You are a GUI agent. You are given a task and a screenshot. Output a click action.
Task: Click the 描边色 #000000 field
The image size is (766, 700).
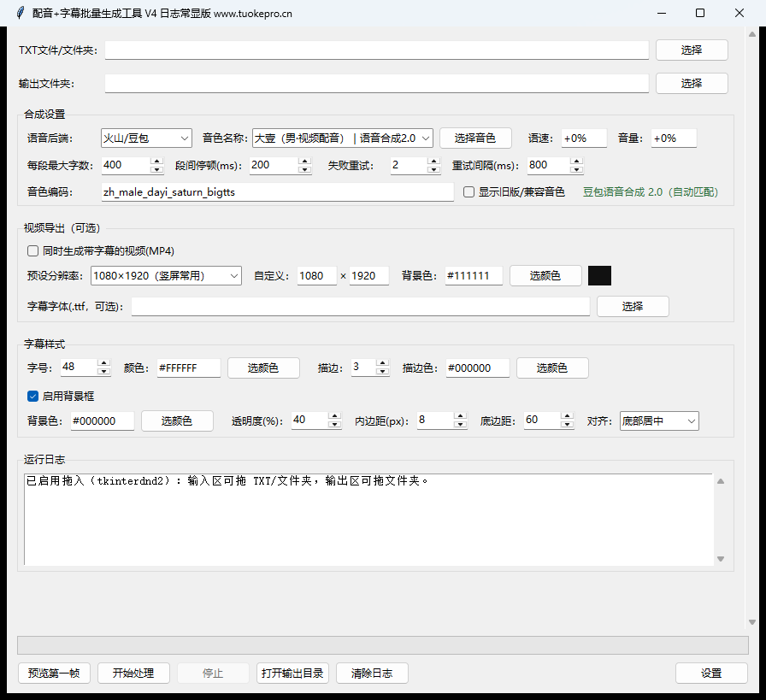(478, 368)
